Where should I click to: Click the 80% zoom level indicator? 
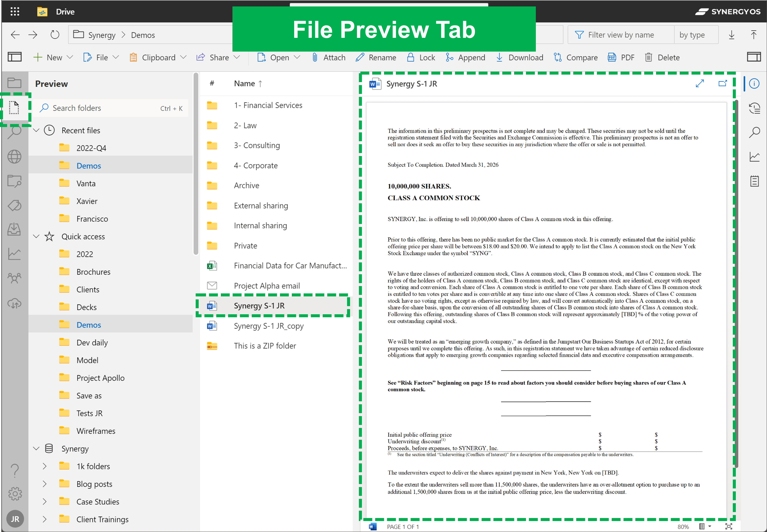[x=683, y=527]
